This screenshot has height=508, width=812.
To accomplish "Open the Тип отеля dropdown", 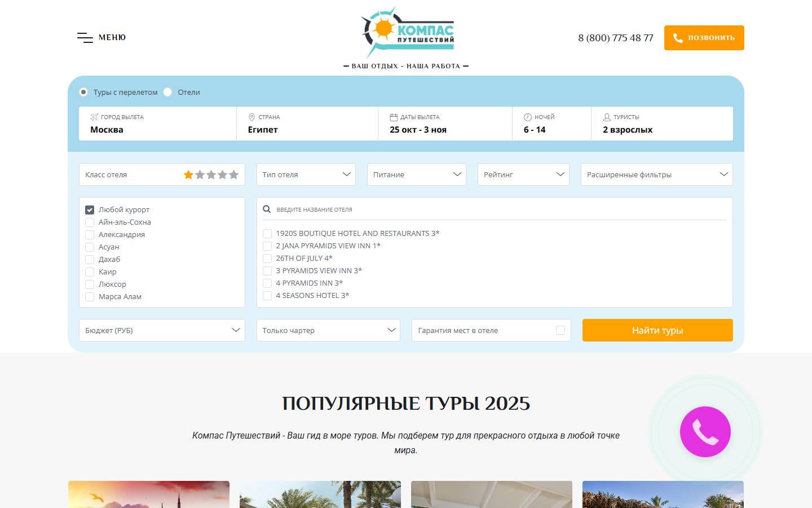I will pos(306,174).
